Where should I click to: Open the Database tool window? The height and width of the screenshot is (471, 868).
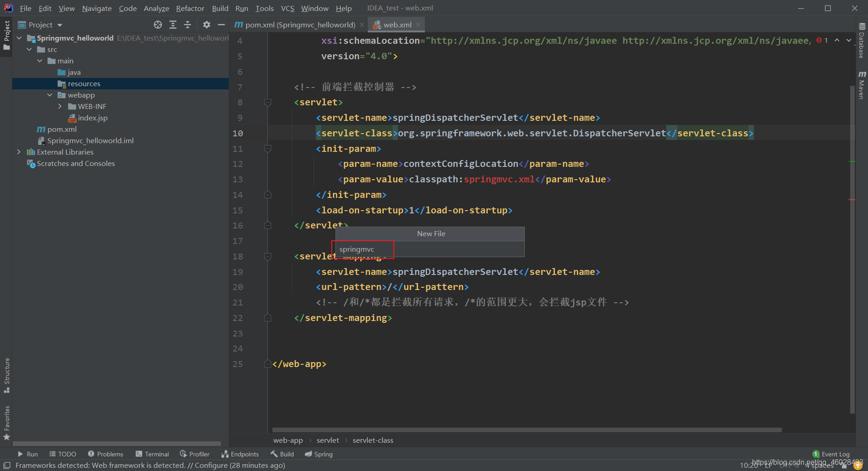click(x=862, y=40)
